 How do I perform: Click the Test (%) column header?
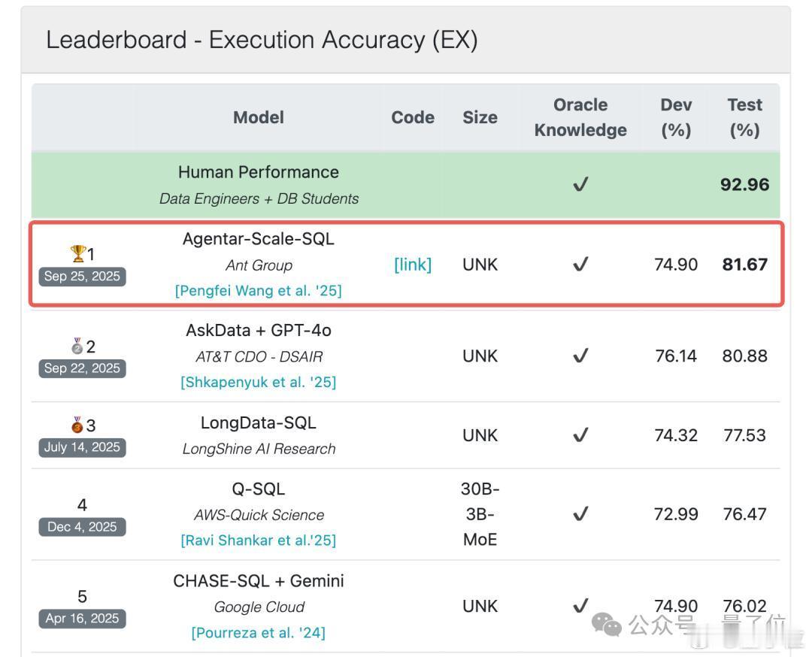744,117
